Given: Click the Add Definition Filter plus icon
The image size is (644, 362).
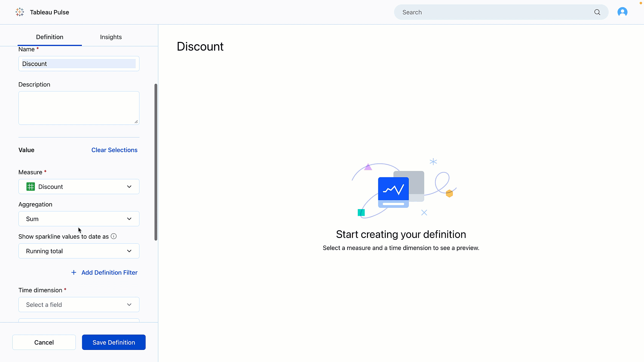Looking at the screenshot, I should pos(73,272).
